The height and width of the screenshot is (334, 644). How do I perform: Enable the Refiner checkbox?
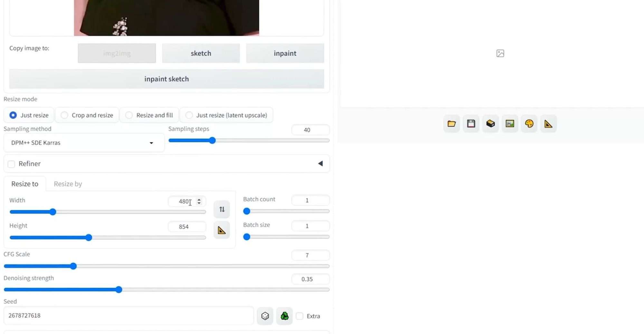coord(11,164)
